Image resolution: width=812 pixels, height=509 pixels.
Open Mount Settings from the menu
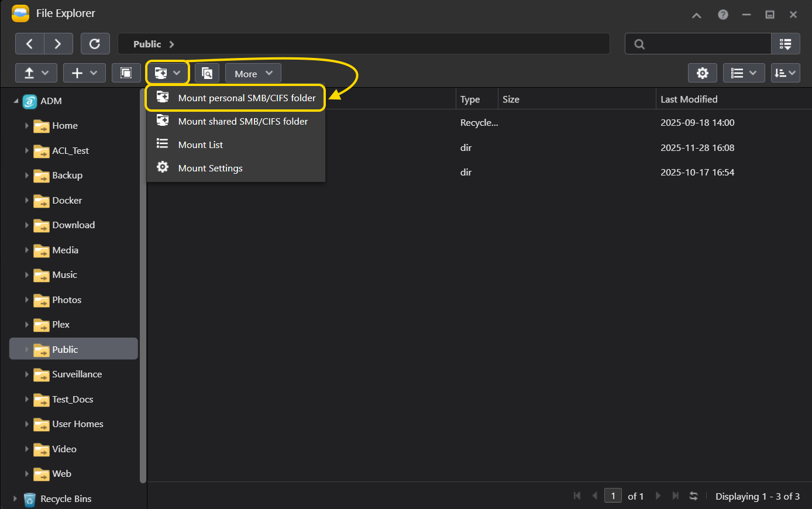pyautogui.click(x=210, y=168)
